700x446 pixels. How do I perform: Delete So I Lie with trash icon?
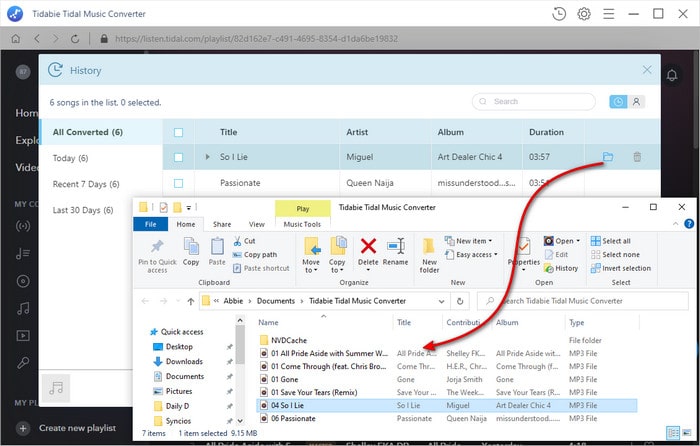[637, 157]
